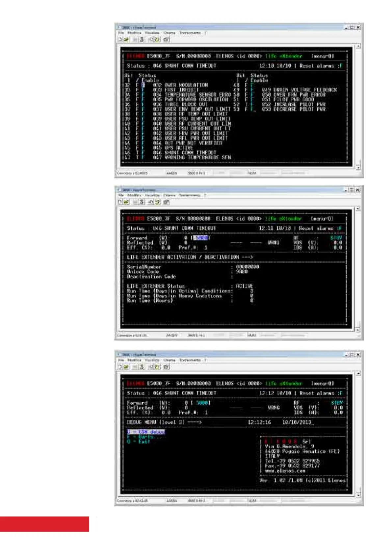
Task: Click LIFE EXTENDER Status ACTIVE value
Action: coord(245,286)
